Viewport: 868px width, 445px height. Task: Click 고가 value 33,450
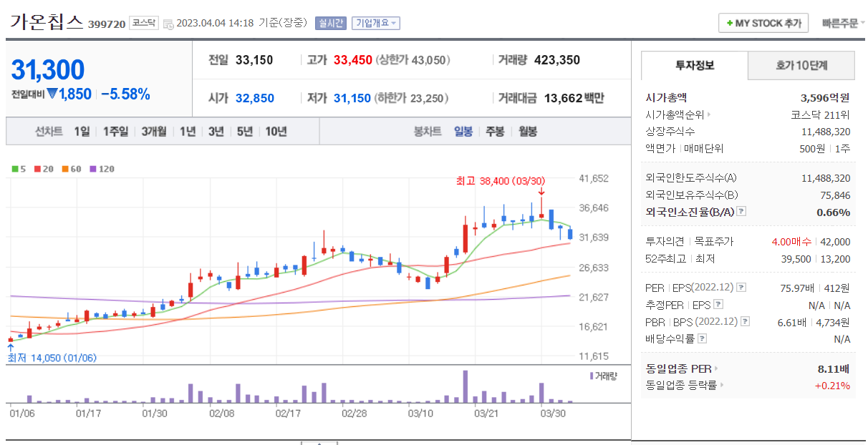tap(353, 60)
